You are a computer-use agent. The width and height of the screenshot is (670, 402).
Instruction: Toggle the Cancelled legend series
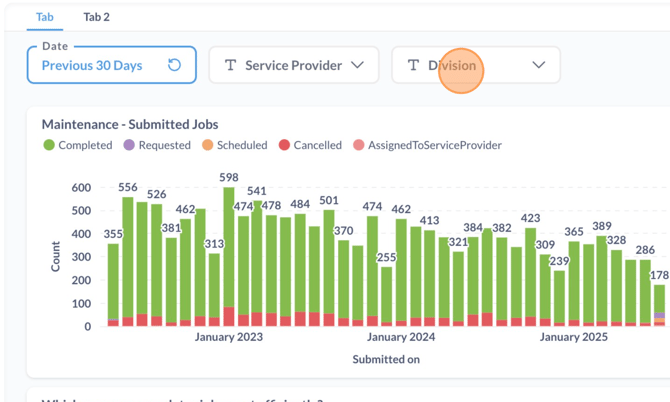[x=310, y=145]
